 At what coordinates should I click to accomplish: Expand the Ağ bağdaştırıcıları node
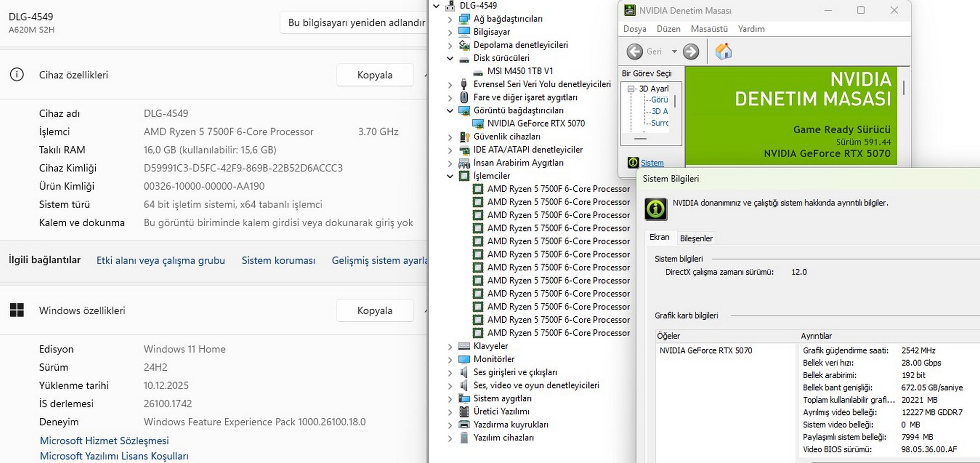[x=450, y=20]
